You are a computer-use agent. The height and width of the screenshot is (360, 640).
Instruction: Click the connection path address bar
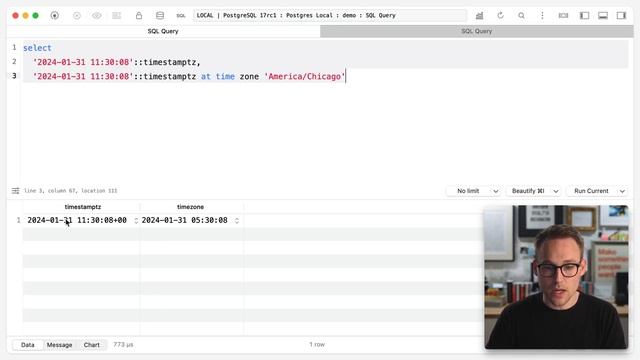point(330,16)
